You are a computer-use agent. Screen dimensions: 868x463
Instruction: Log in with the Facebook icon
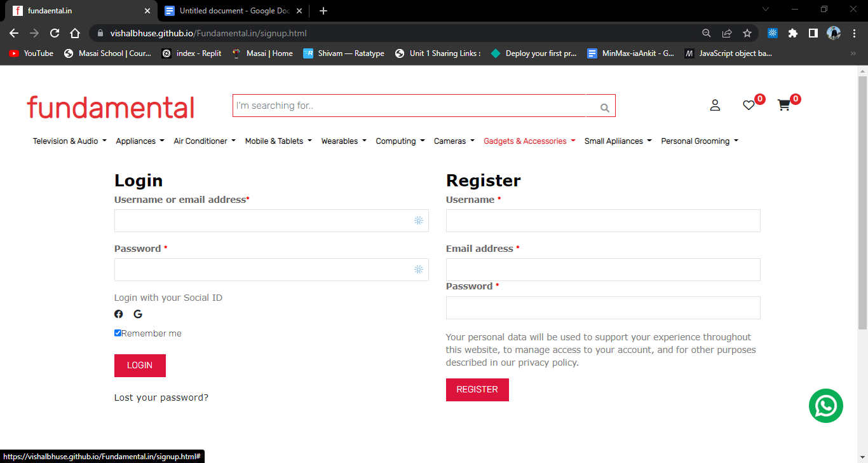119,314
